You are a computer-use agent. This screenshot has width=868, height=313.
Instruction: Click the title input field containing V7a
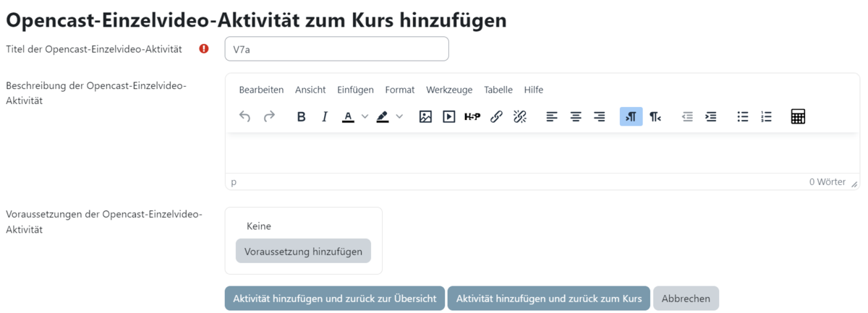[x=336, y=49]
